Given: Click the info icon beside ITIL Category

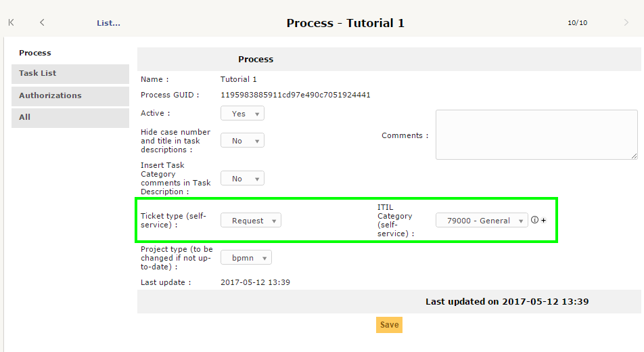Looking at the screenshot, I should 534,220.
